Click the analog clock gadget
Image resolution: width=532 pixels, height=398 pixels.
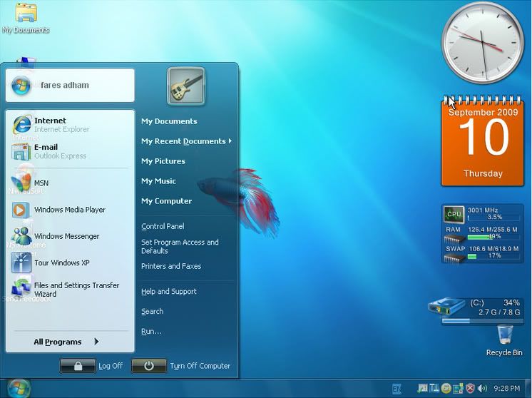483,42
